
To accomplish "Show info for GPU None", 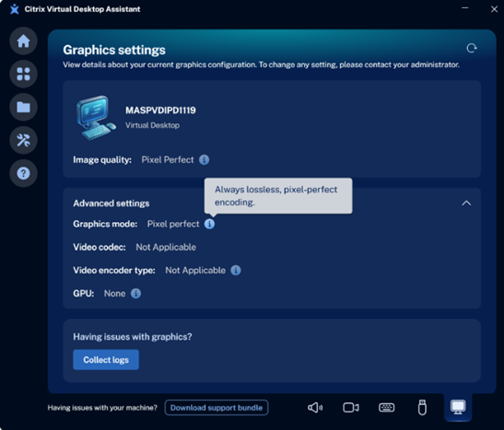I will [x=135, y=294].
